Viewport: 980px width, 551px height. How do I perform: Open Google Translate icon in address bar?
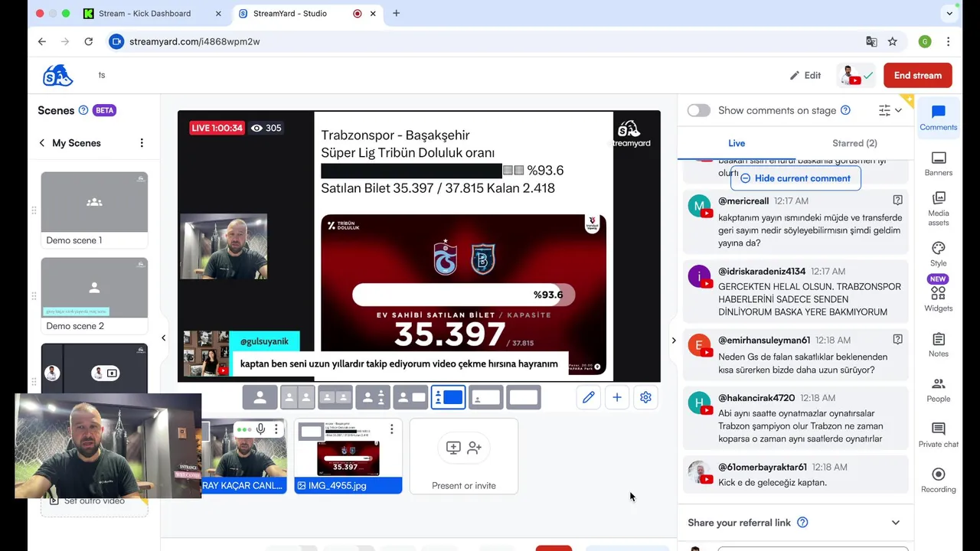click(x=871, y=41)
